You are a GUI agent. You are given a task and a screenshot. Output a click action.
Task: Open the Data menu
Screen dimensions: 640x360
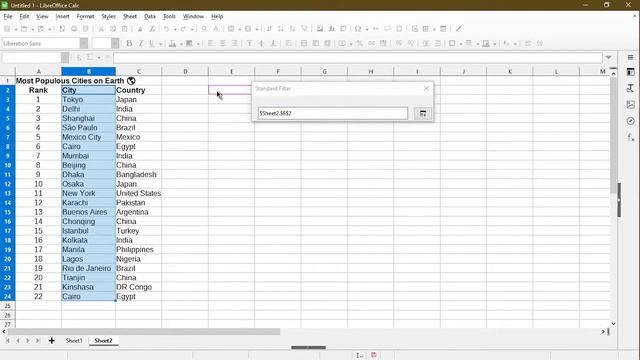tap(150, 16)
